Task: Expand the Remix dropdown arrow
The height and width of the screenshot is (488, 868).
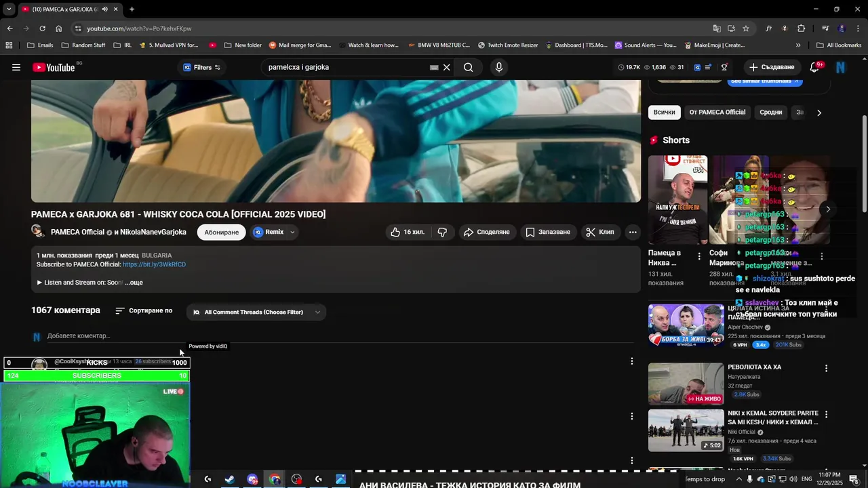Action: click(x=292, y=232)
